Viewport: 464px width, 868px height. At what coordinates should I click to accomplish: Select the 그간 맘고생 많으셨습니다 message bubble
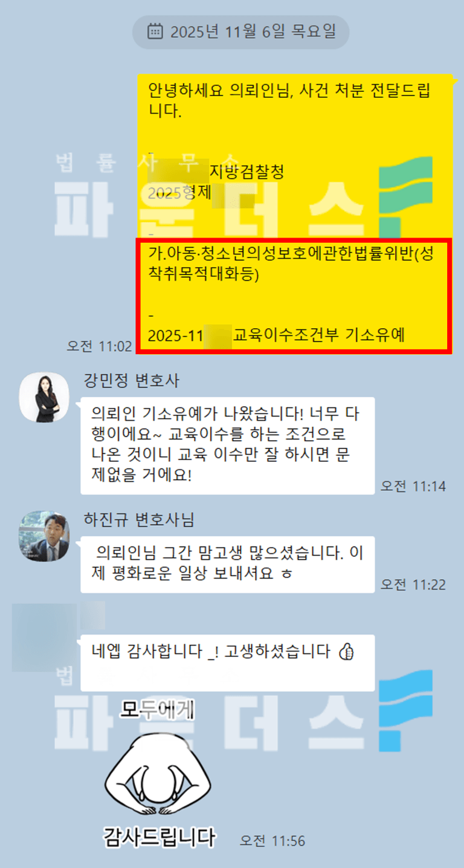(227, 564)
